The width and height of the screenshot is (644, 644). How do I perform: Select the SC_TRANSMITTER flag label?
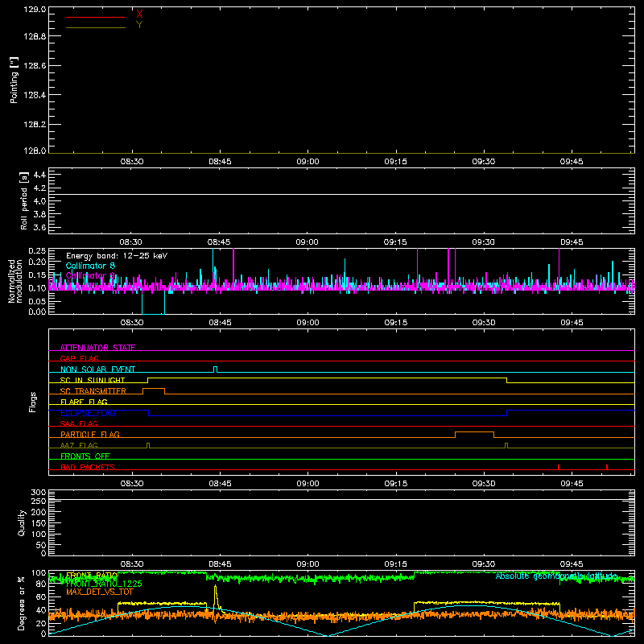(x=93, y=390)
